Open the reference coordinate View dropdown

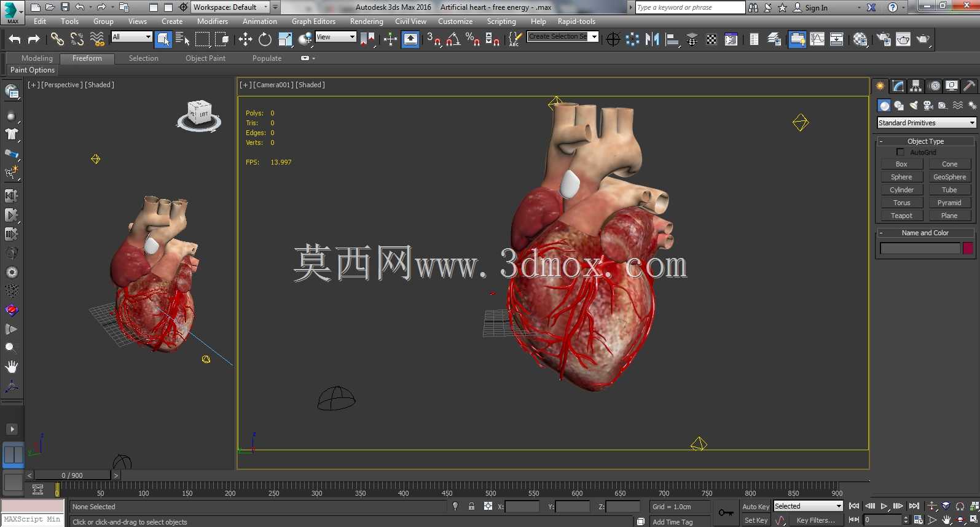[x=335, y=37]
